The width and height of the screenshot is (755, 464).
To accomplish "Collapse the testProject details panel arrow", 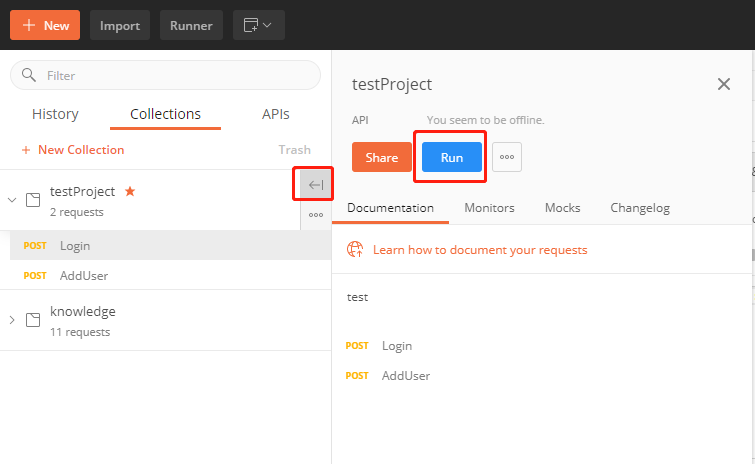I will point(315,185).
